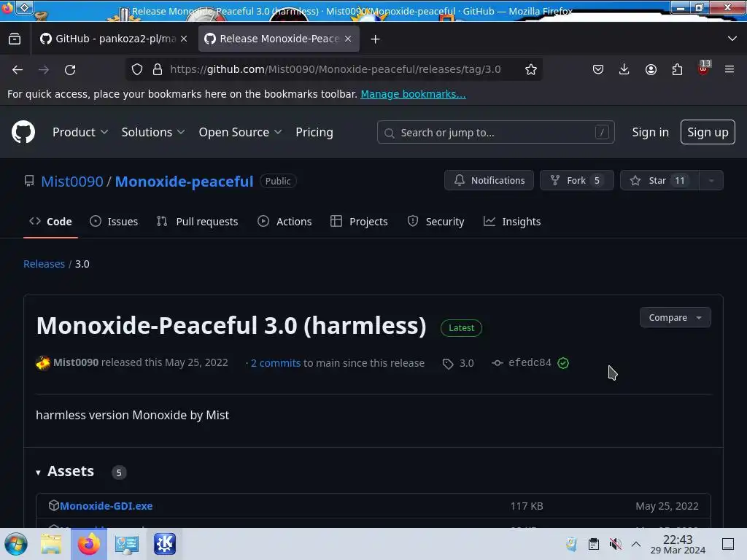
Task: Download Monoxide-GDI.exe asset
Action: click(x=107, y=506)
